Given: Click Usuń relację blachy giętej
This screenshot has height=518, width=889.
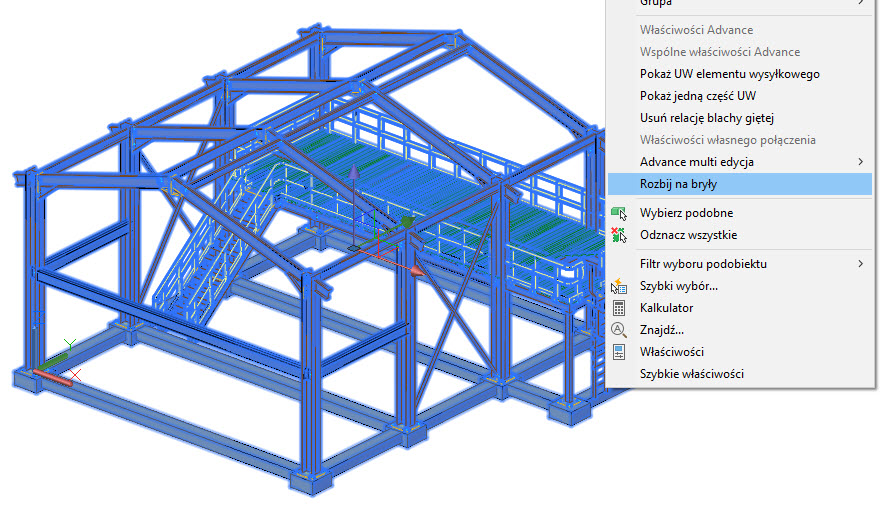Looking at the screenshot, I should click(x=707, y=118).
